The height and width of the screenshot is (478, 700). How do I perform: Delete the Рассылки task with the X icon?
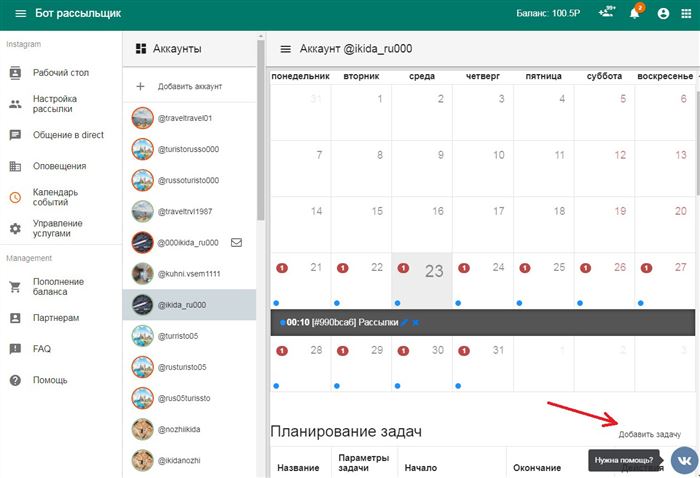click(x=416, y=322)
